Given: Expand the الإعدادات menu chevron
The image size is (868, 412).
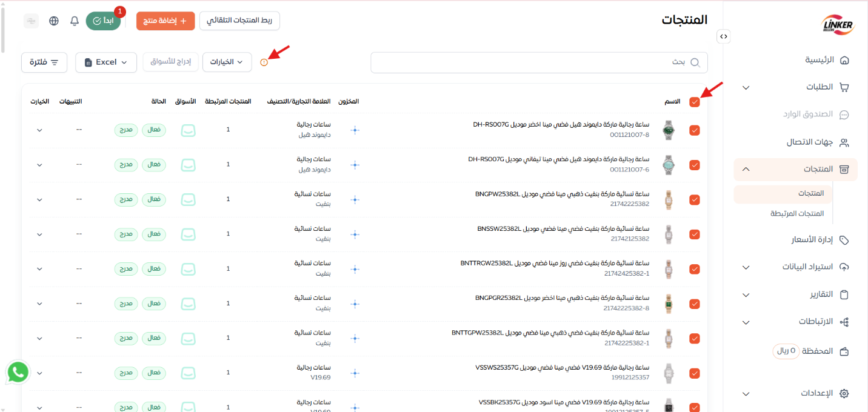Looking at the screenshot, I should click(746, 394).
